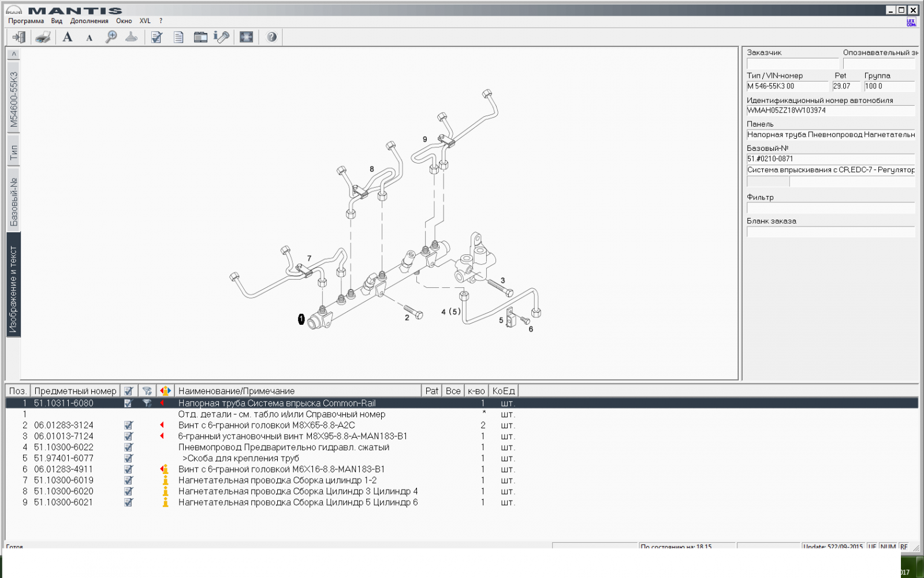Click the Бланк заказа input field
924x578 pixels.
coord(831,232)
